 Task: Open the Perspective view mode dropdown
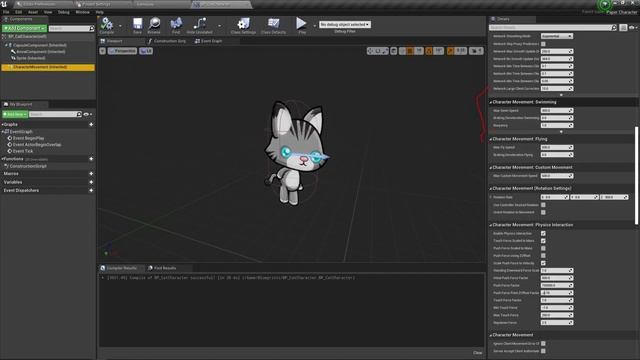click(x=122, y=51)
